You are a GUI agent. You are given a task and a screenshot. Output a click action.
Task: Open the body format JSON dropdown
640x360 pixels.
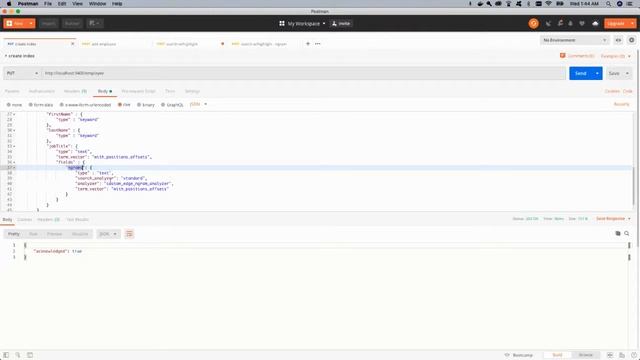point(198,104)
